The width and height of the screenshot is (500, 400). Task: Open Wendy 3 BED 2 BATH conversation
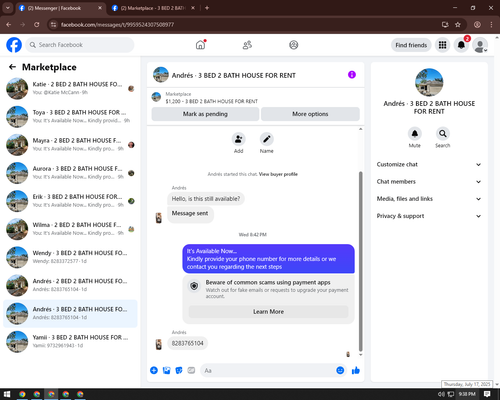click(70, 257)
